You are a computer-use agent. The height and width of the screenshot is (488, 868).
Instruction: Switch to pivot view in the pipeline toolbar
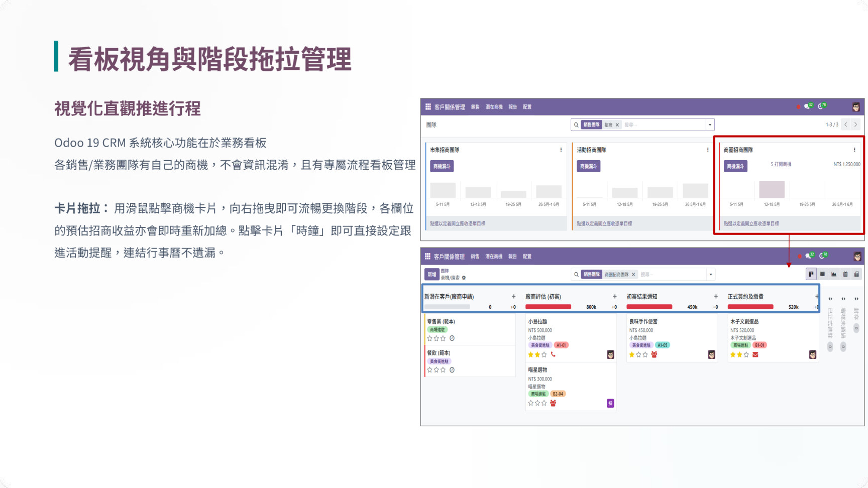pyautogui.click(x=856, y=274)
